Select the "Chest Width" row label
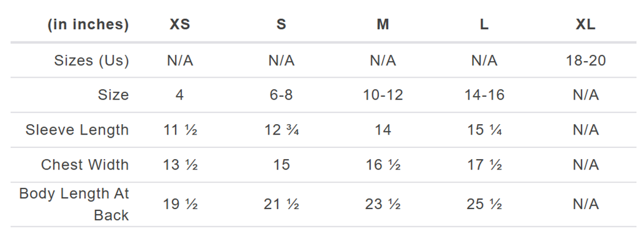644x252 pixels. 84,165
